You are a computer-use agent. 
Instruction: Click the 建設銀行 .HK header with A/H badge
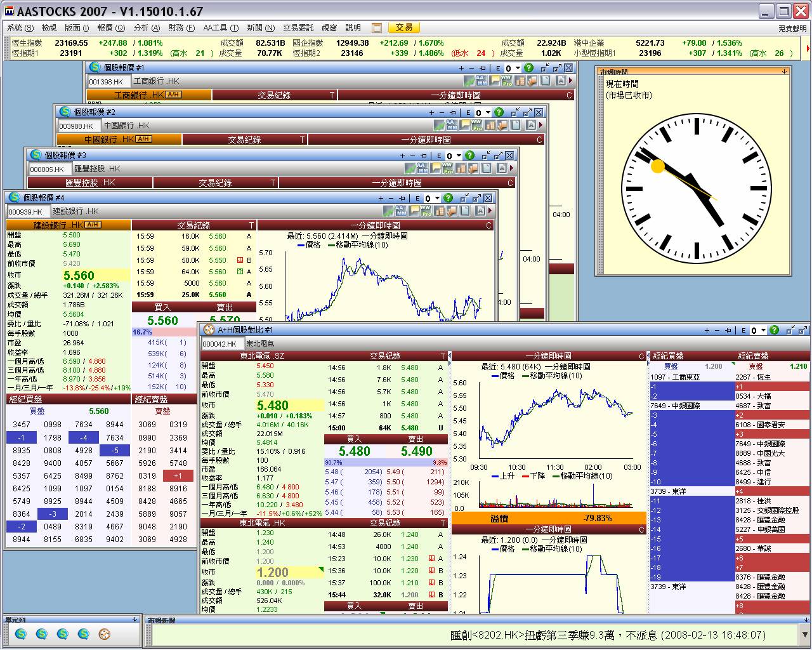69,225
